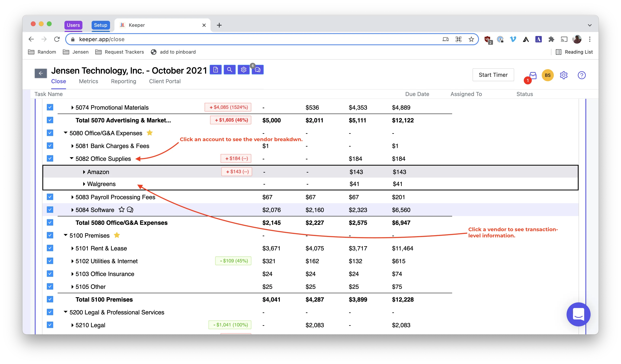This screenshot has width=621, height=364.
Task: Open the pinned Users tab
Action: point(73,25)
